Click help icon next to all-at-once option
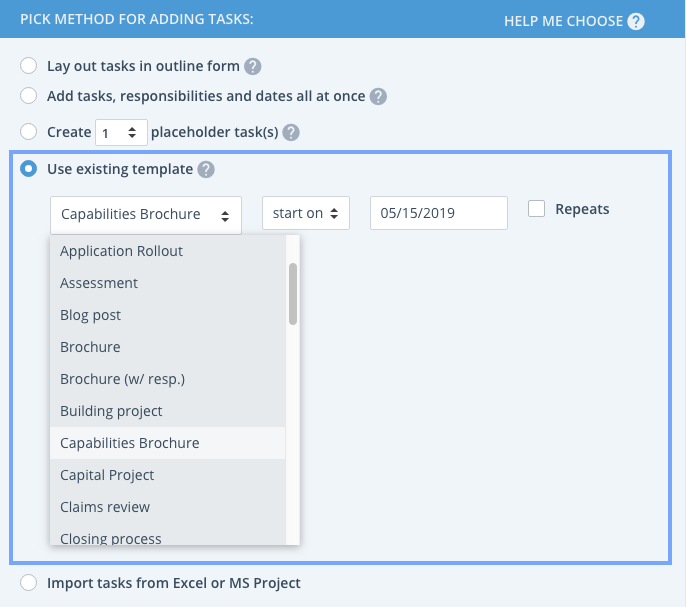686x607 pixels. click(377, 97)
